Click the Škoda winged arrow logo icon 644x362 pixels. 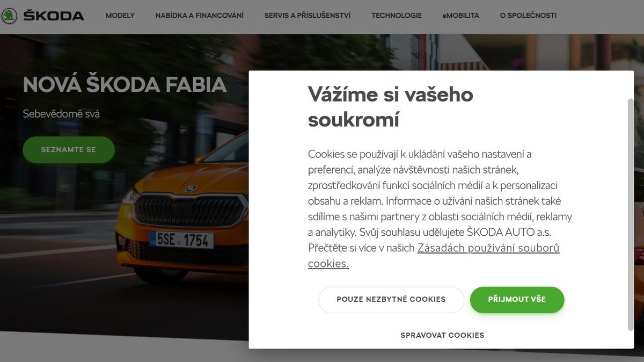9,16
